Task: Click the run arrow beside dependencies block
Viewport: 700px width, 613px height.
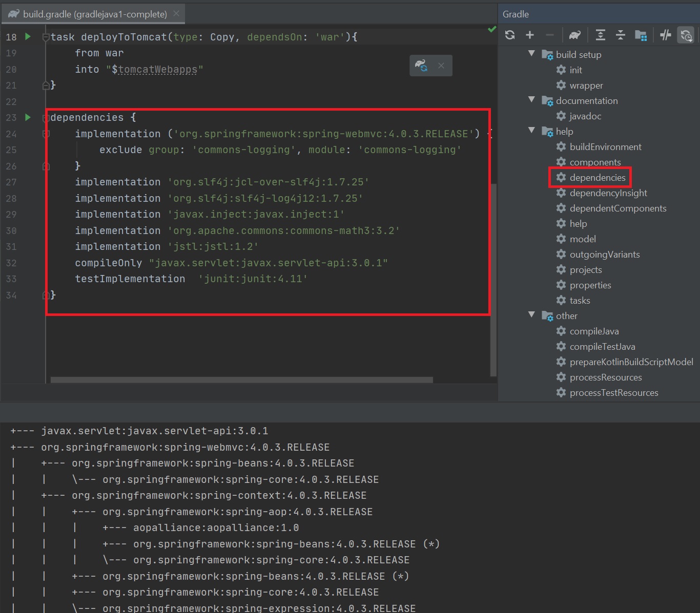Action: pos(28,117)
